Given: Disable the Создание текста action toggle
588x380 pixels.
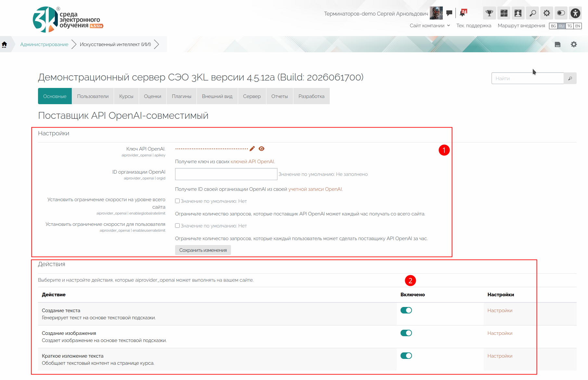Looking at the screenshot, I should click(406, 310).
